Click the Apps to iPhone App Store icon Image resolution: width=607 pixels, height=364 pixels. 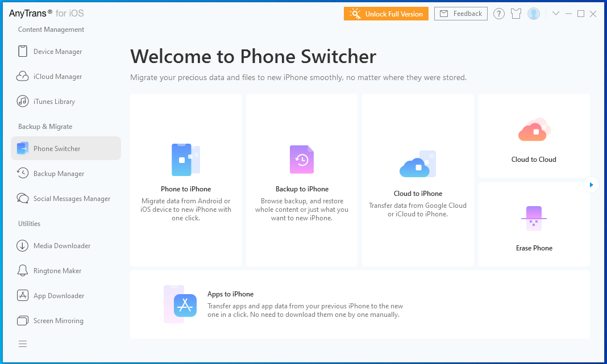pos(180,304)
